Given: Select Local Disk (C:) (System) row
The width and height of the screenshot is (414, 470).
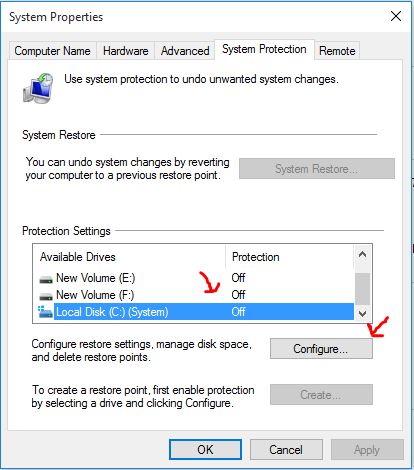Looking at the screenshot, I should 193,312.
